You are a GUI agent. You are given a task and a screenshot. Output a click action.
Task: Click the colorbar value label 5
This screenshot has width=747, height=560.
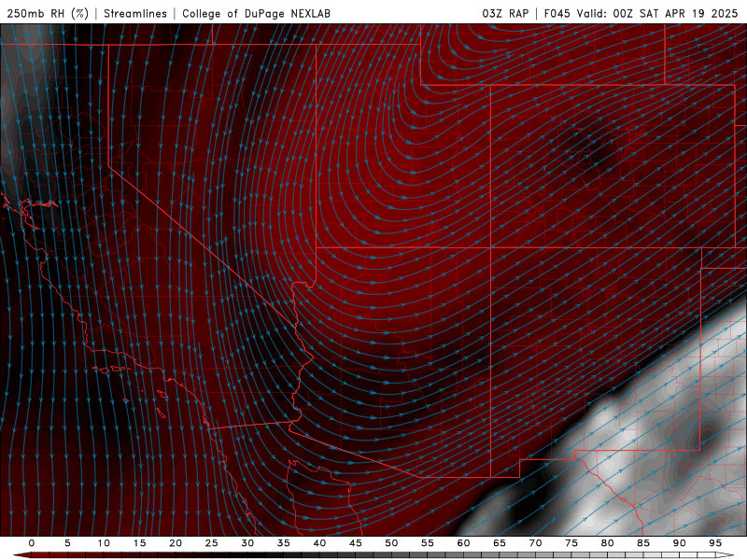(x=67, y=543)
